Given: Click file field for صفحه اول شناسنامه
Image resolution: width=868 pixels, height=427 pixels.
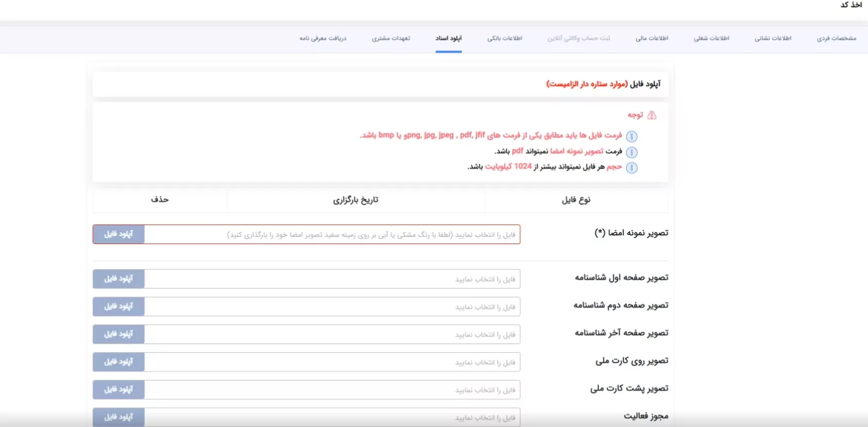Looking at the screenshot, I should pyautogui.click(x=332, y=279).
